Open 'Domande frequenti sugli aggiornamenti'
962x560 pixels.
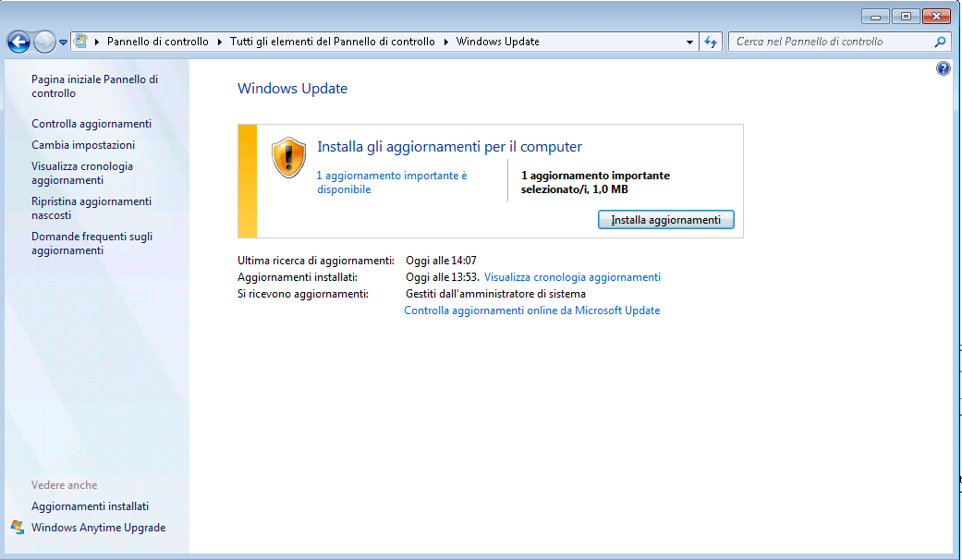(92, 243)
